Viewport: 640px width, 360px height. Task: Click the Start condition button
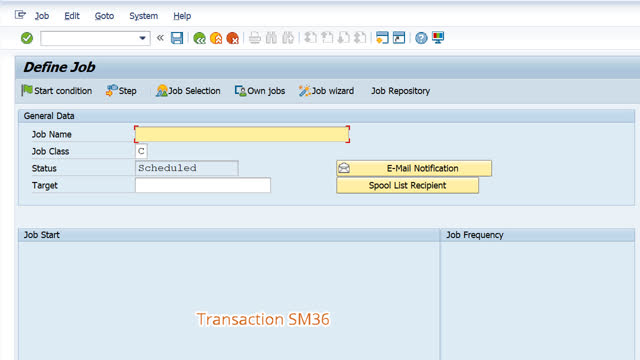pos(56,91)
